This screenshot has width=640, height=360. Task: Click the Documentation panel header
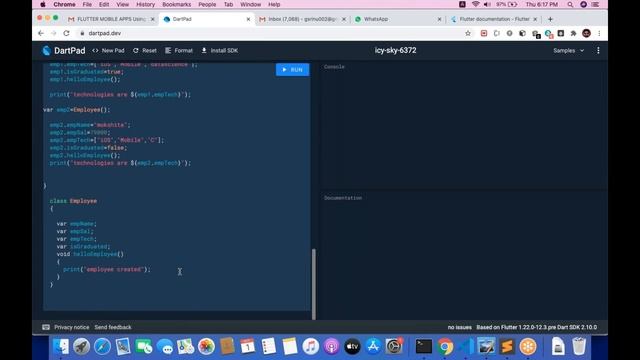point(343,198)
